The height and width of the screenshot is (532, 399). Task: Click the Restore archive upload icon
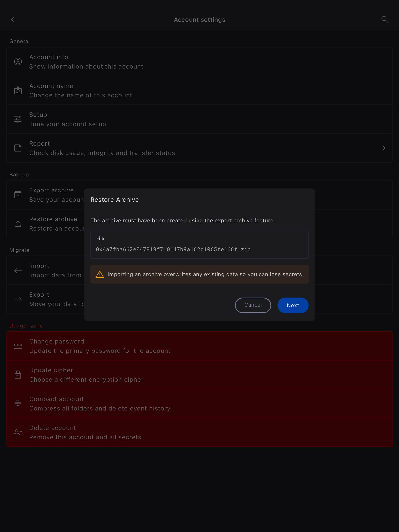[x=18, y=224]
